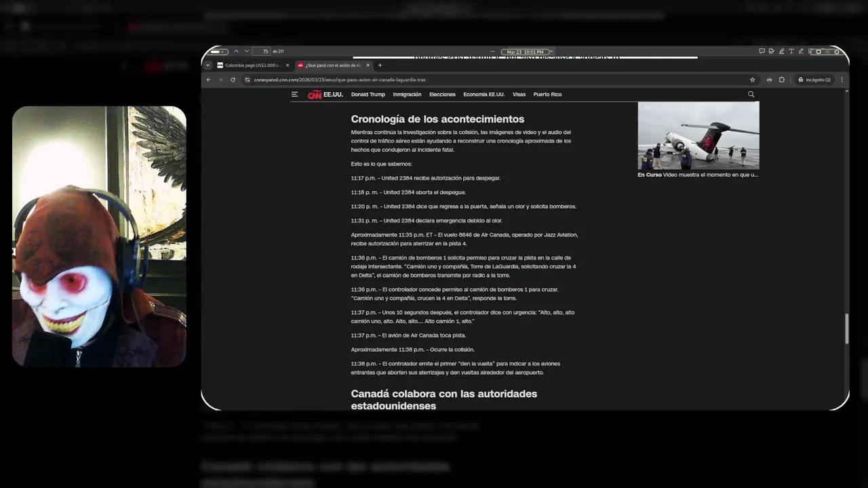Open En Curso video headline link
Viewport: 868px width, 488px height.
698,175
